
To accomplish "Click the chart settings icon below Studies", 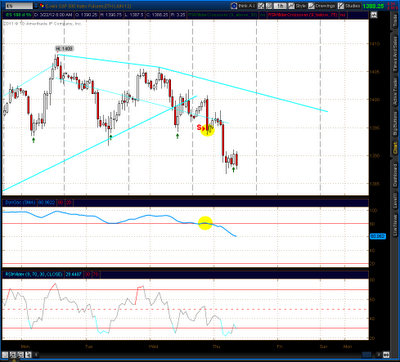I will click(x=374, y=15).
